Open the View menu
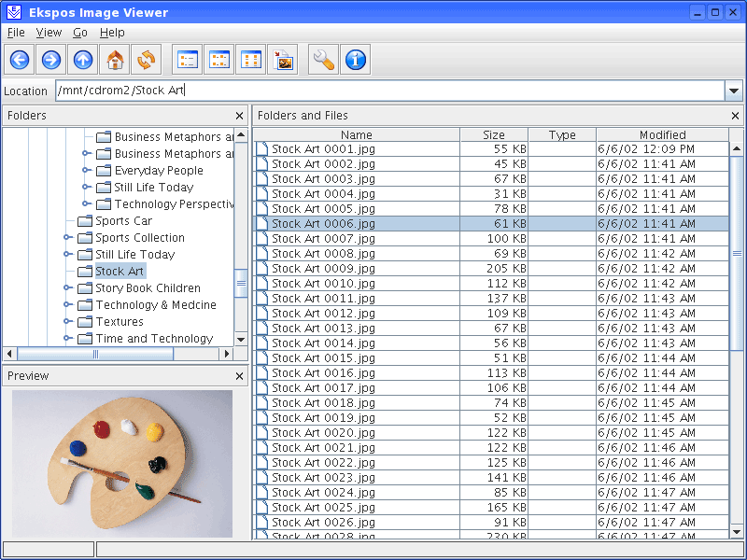This screenshot has height=560, width=747. [x=49, y=33]
